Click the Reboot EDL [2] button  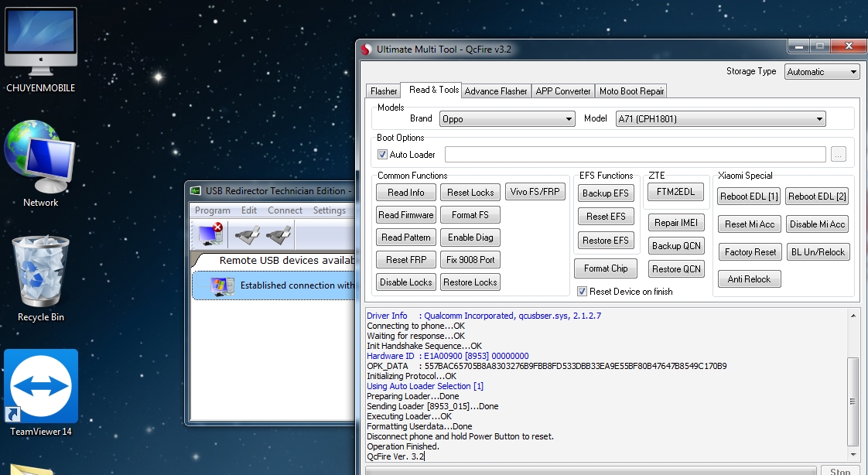[817, 196]
